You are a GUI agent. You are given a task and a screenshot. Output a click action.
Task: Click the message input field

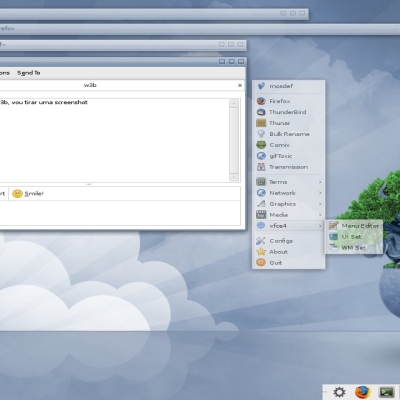tap(120, 213)
